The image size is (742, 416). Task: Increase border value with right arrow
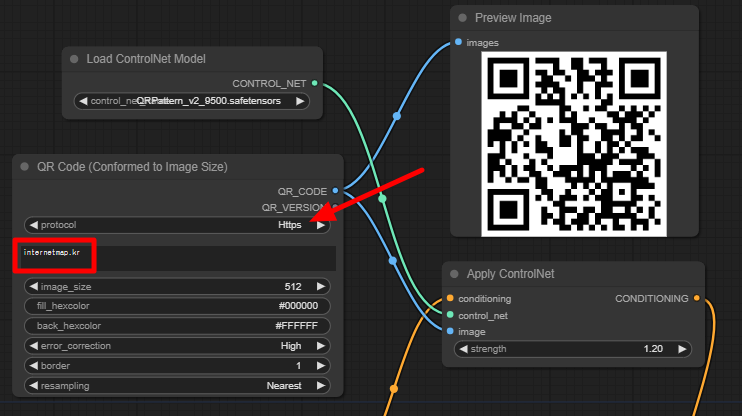(x=321, y=366)
